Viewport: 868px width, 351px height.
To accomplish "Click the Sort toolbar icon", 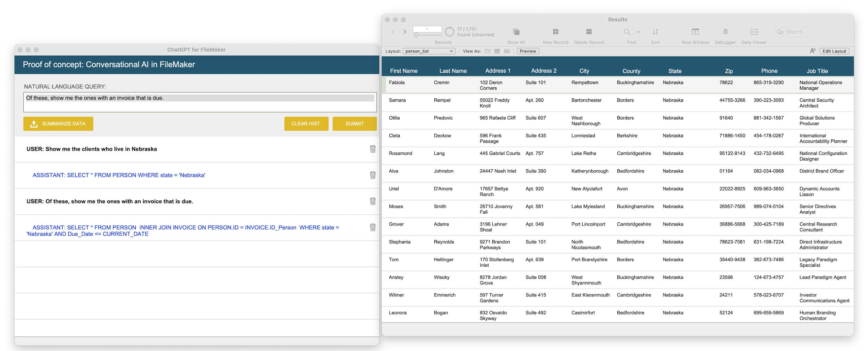I will click(655, 32).
